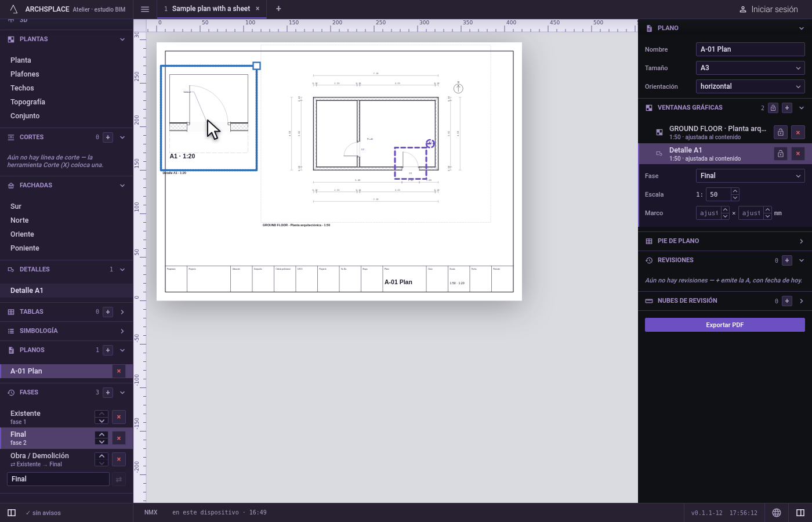Toggle lock on Detalle A1 viewport

pos(781,154)
